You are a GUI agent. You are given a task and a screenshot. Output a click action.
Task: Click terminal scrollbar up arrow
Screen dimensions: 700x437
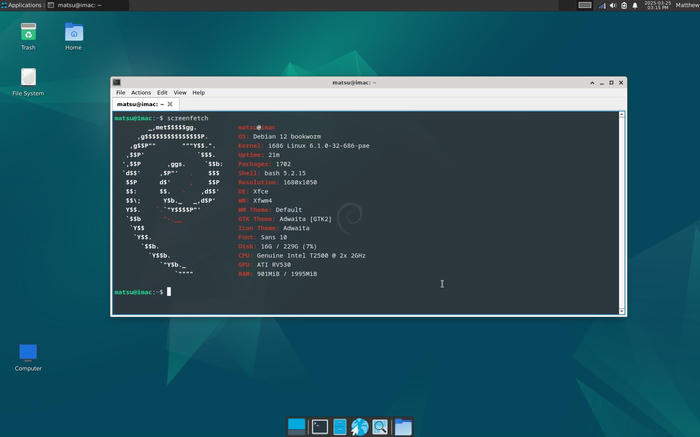621,115
